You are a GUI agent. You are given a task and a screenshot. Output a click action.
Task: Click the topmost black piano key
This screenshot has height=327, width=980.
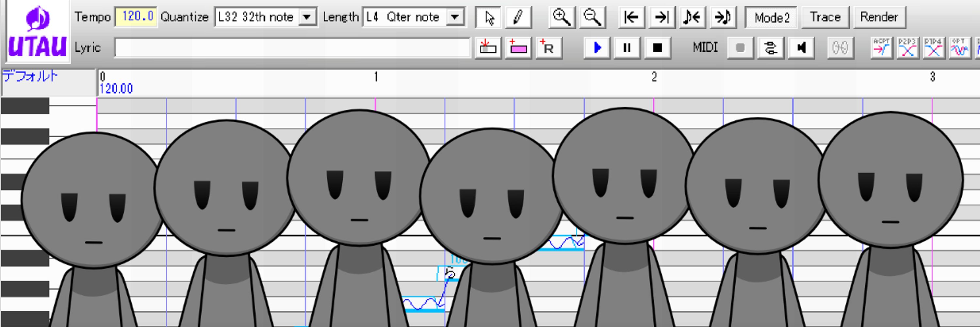click(x=25, y=106)
